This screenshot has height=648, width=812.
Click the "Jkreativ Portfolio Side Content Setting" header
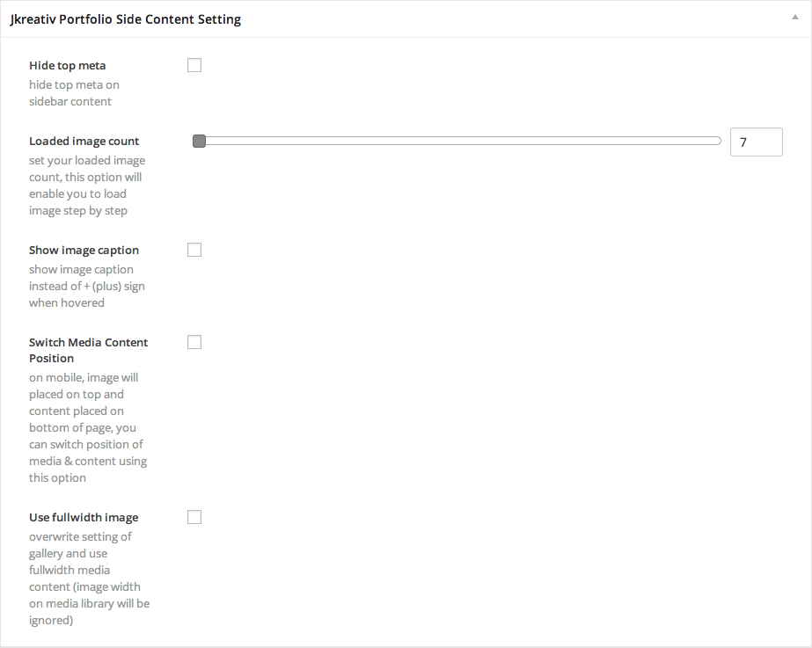[x=126, y=18]
